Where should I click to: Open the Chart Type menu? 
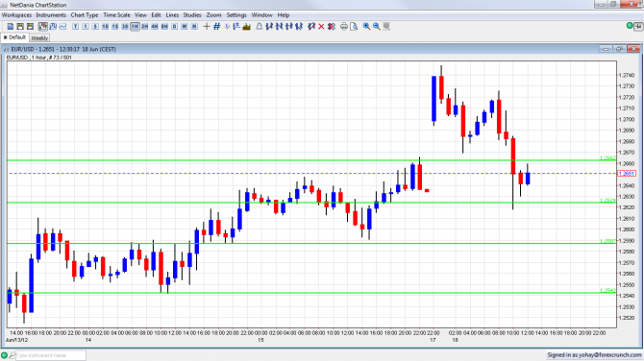click(85, 14)
